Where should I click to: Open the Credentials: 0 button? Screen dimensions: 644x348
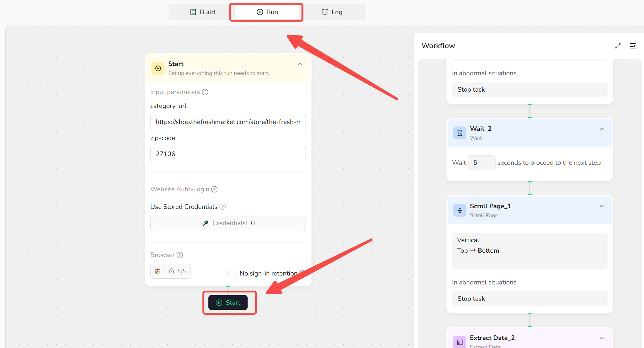228,223
